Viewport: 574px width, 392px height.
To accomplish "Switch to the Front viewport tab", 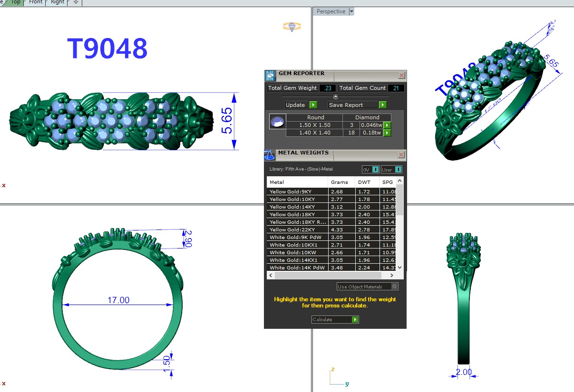I will coord(36,2).
